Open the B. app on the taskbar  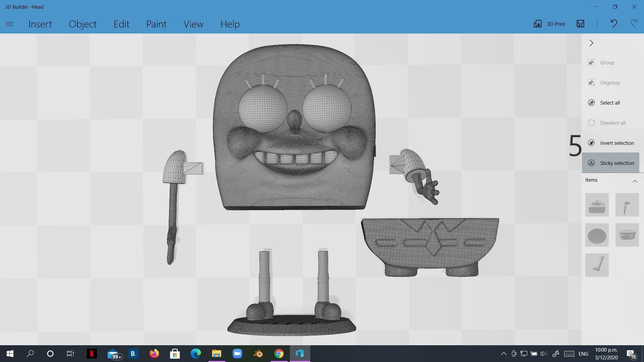pyautogui.click(x=133, y=354)
